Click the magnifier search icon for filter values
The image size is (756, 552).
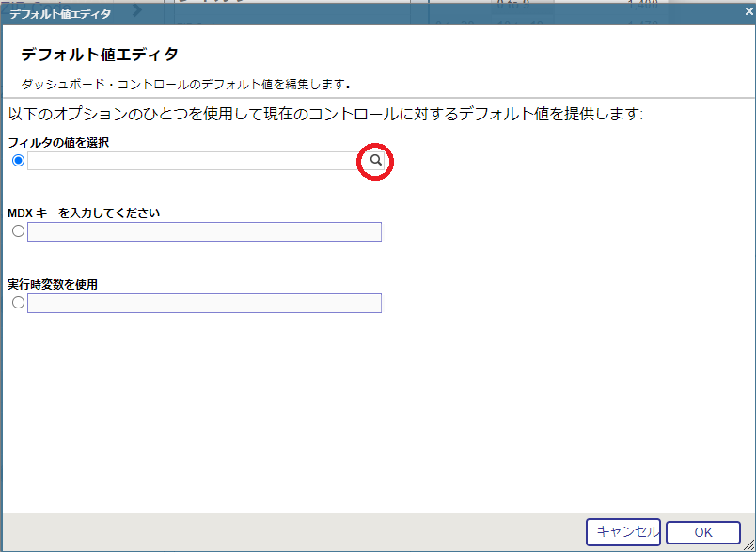[375, 162]
